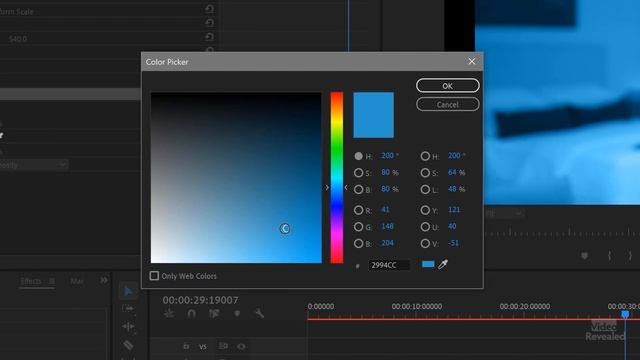This screenshot has width=640, height=360.
Task: Select the Track Select Forward tool
Action: point(128,309)
